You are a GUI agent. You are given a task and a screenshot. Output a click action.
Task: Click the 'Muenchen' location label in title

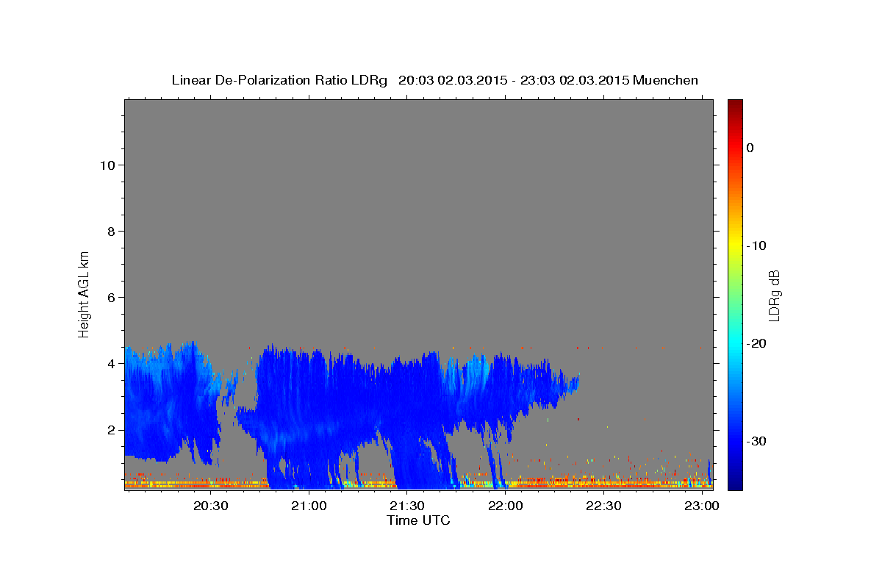(666, 80)
